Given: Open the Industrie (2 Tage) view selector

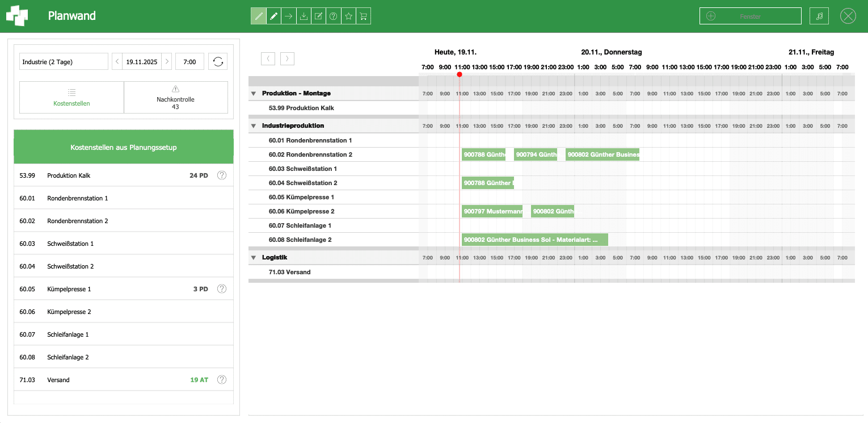Looking at the screenshot, I should click(x=64, y=62).
